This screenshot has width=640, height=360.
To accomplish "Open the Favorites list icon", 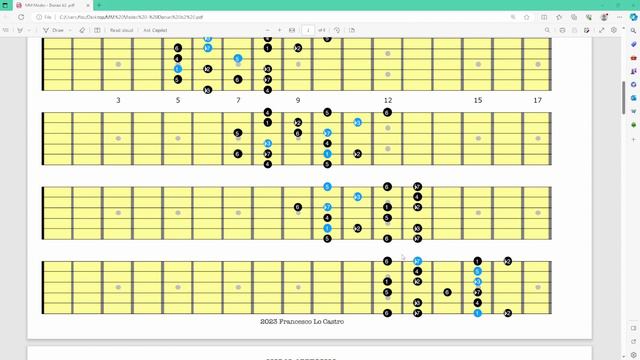I will coord(559,17).
